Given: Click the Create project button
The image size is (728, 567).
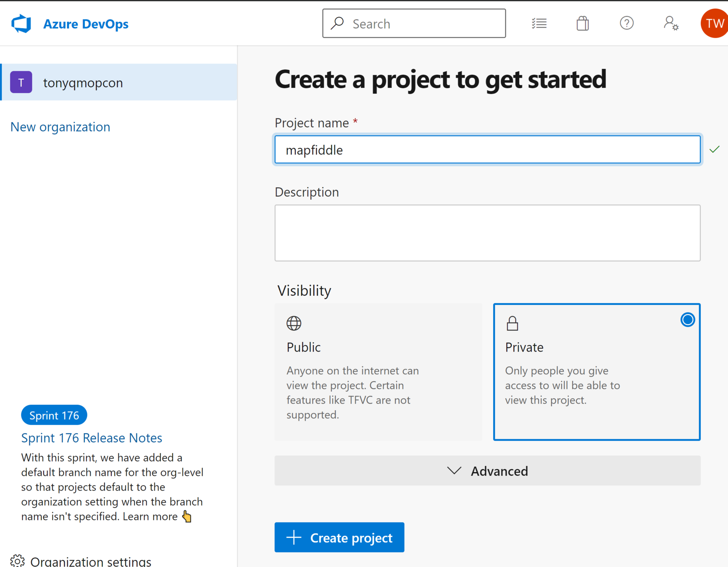Looking at the screenshot, I should 339,538.
